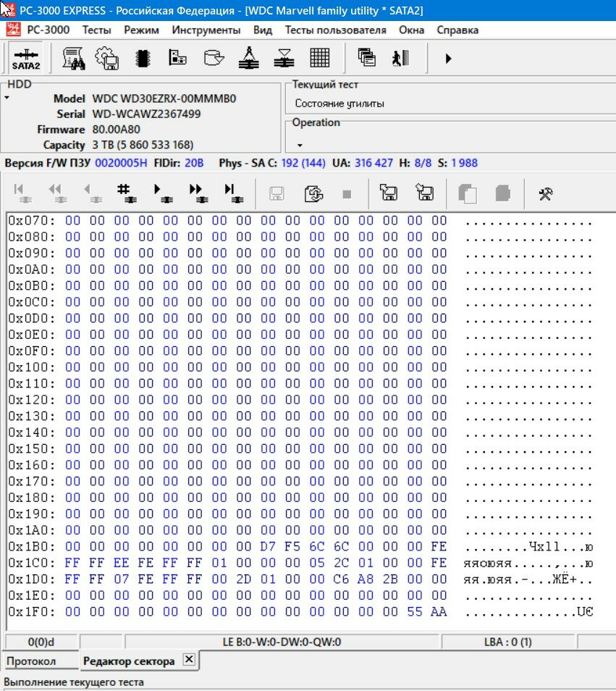Expand the Operation panel dropdown arrow
Image resolution: width=616 pixels, height=691 pixels.
tap(300, 145)
